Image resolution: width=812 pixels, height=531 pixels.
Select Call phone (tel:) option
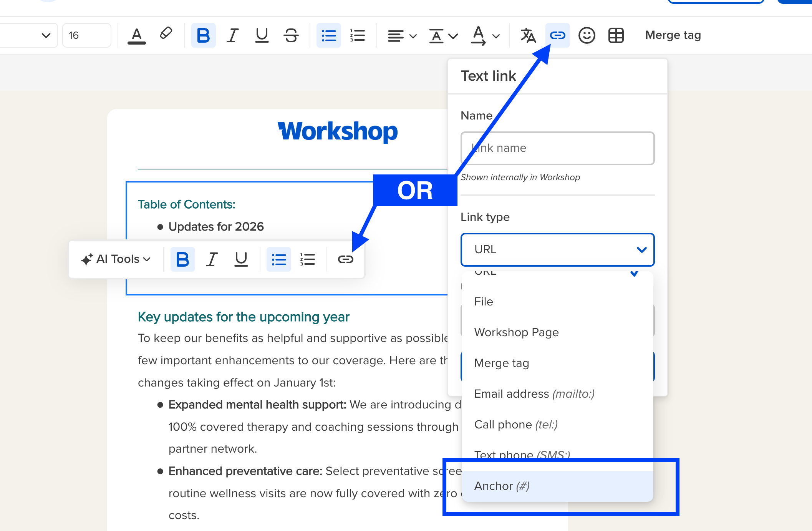coord(557,425)
